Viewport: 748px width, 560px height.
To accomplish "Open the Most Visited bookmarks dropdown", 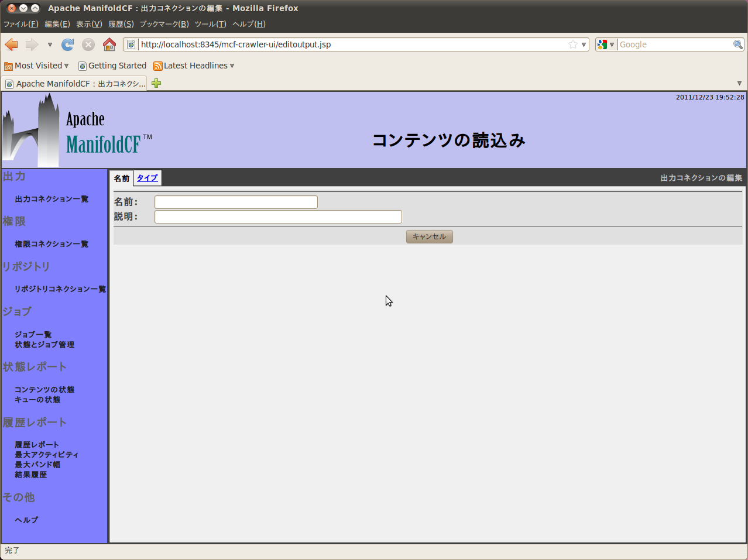I will [36, 66].
